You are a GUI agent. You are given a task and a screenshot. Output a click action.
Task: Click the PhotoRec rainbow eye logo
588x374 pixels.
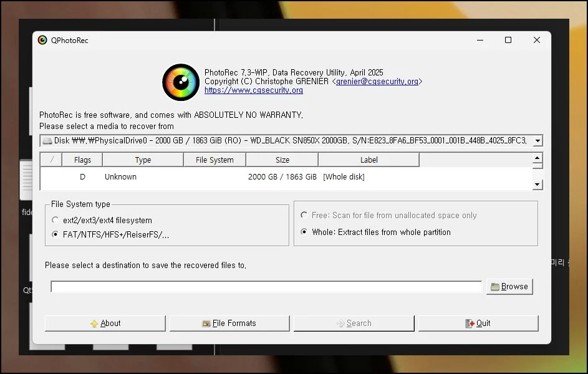pos(181,82)
